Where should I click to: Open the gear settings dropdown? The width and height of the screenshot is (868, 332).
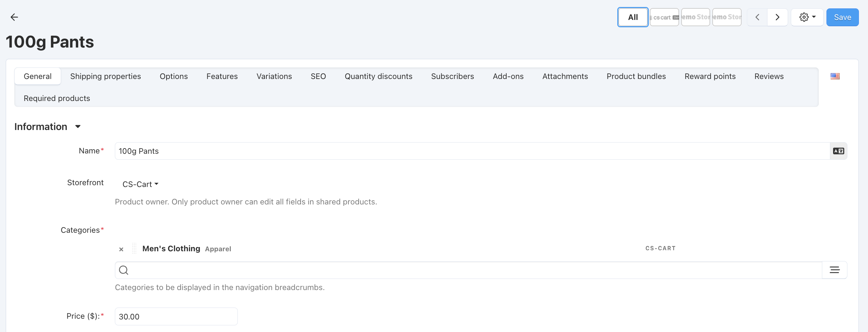point(807,17)
